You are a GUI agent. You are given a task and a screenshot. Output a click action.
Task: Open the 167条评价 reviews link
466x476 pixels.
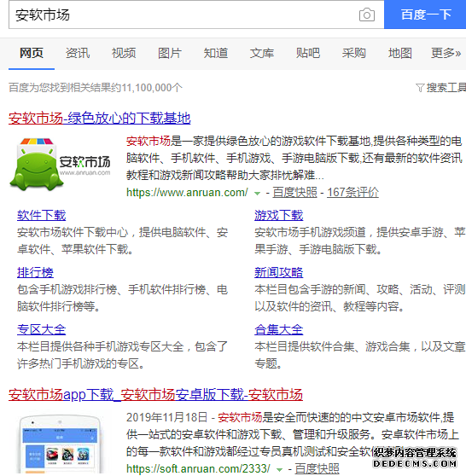(x=352, y=193)
